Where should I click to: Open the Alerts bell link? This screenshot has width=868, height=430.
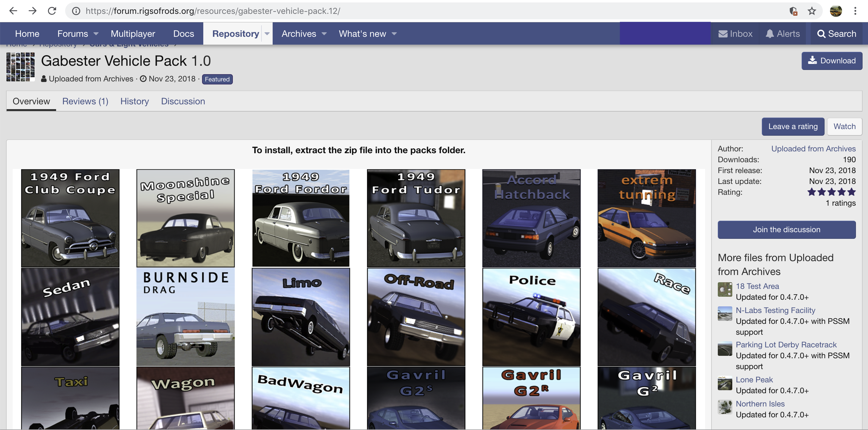(782, 34)
